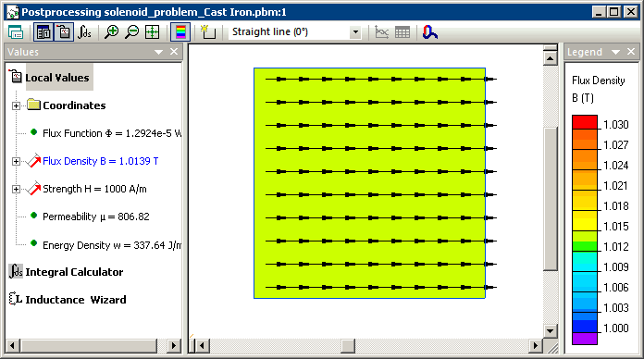This screenshot has height=359, width=644.
Task: Click the Zoom In magnifier icon
Action: click(x=111, y=32)
